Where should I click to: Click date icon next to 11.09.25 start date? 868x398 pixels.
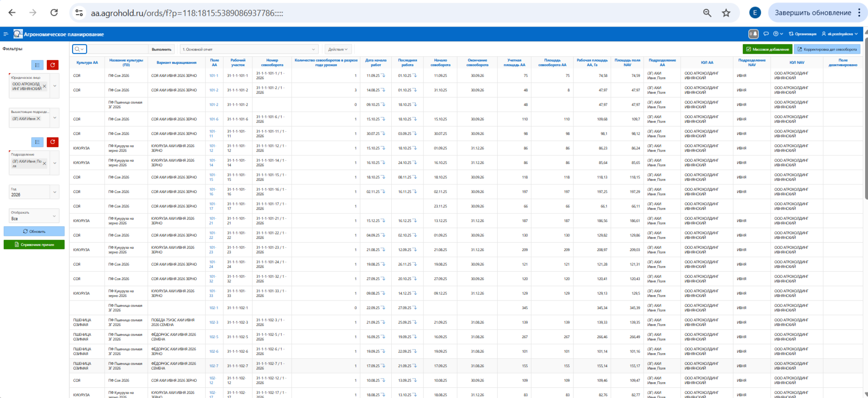pos(383,75)
